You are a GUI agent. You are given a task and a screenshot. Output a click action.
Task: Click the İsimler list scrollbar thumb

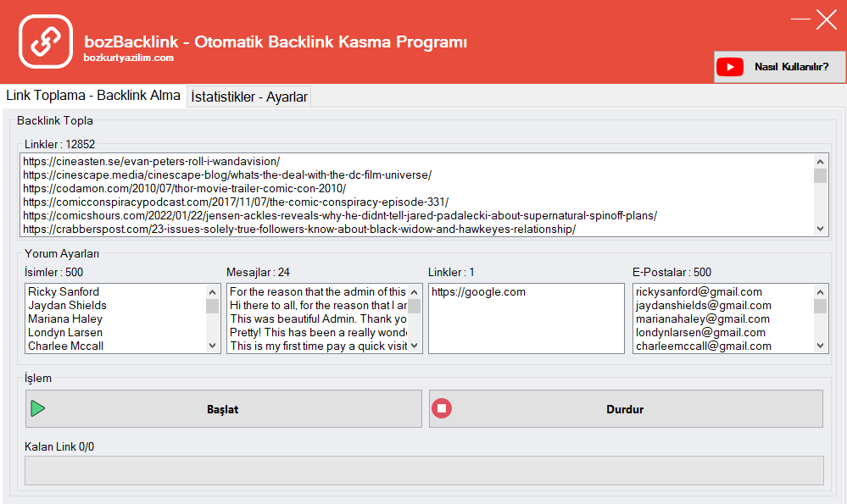pos(212,306)
